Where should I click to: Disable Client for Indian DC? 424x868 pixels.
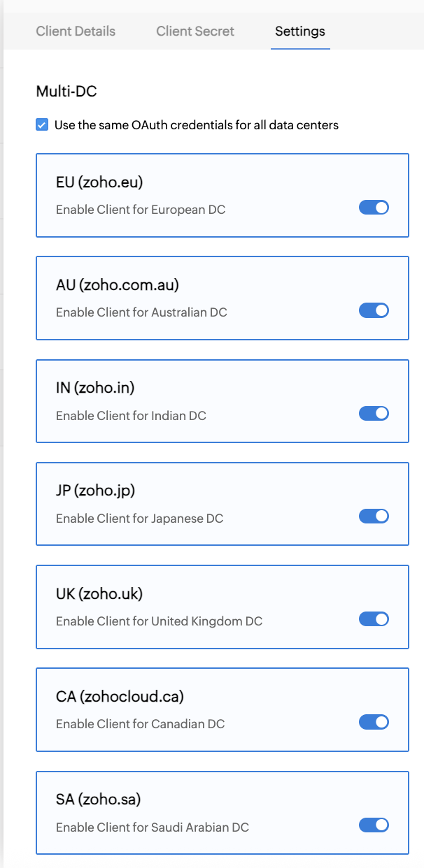(x=374, y=413)
